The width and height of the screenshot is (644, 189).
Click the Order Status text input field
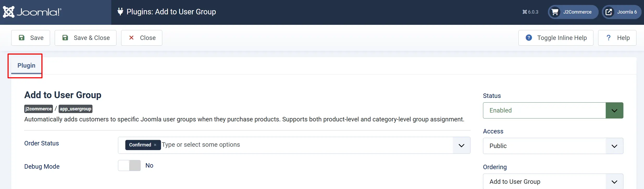307,145
